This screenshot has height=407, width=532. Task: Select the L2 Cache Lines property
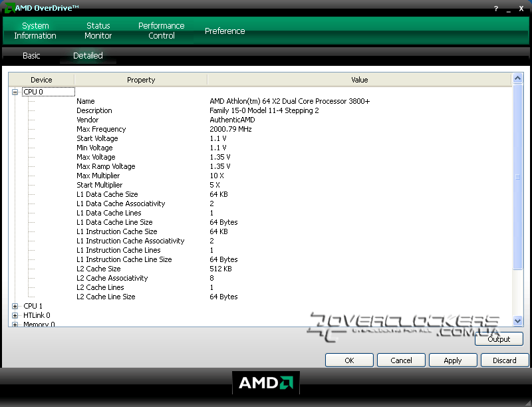(x=100, y=287)
